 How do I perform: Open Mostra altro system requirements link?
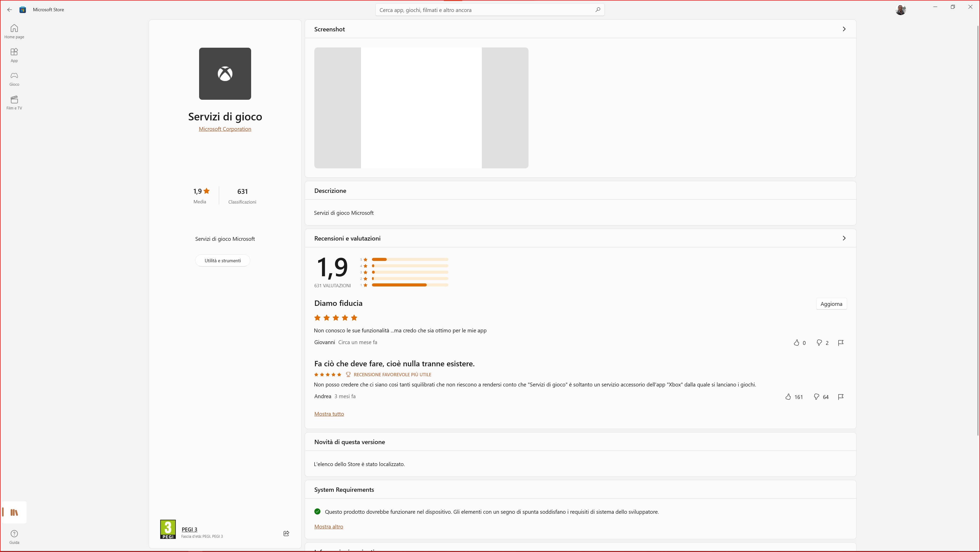329,527
